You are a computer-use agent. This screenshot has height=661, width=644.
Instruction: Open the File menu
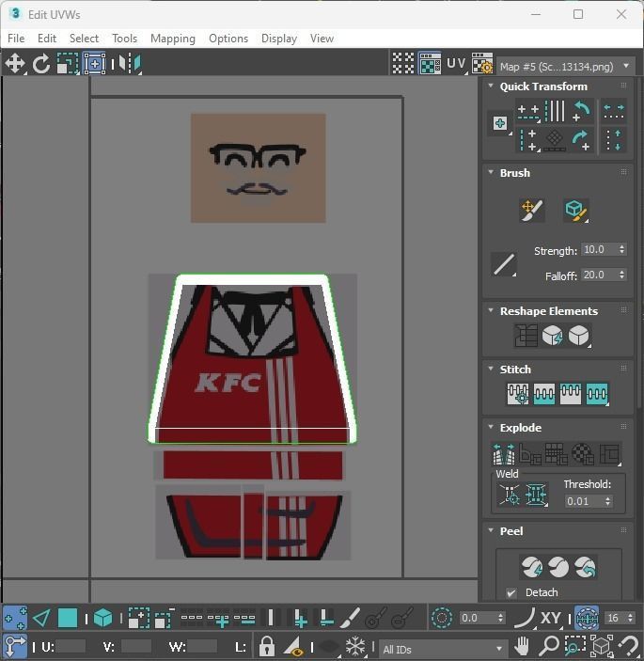(x=16, y=39)
